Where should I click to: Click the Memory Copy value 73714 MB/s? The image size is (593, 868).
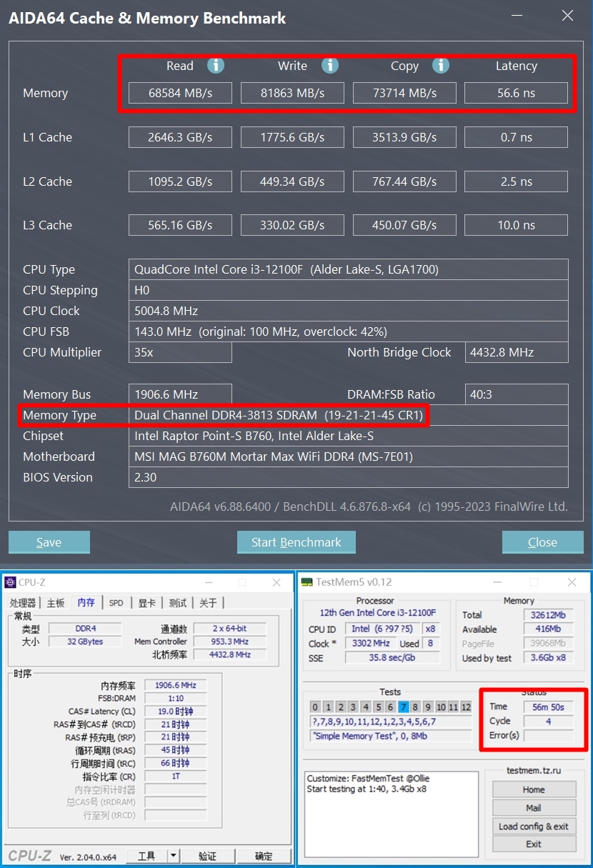point(404,93)
